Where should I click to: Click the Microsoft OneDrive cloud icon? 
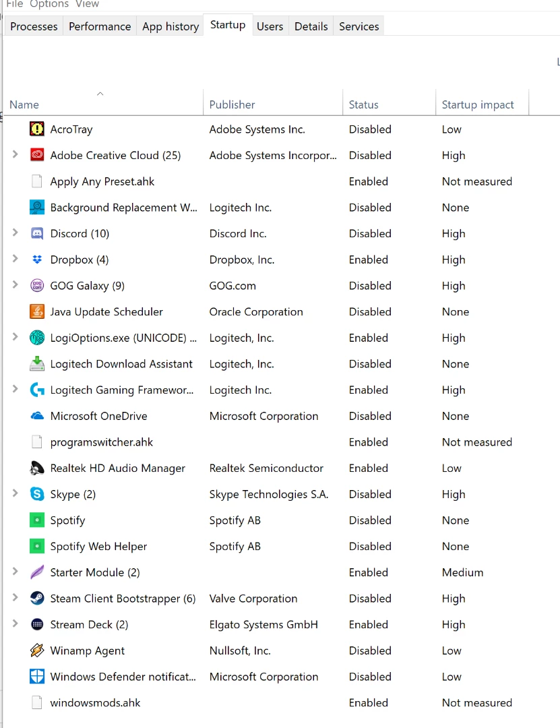point(37,415)
